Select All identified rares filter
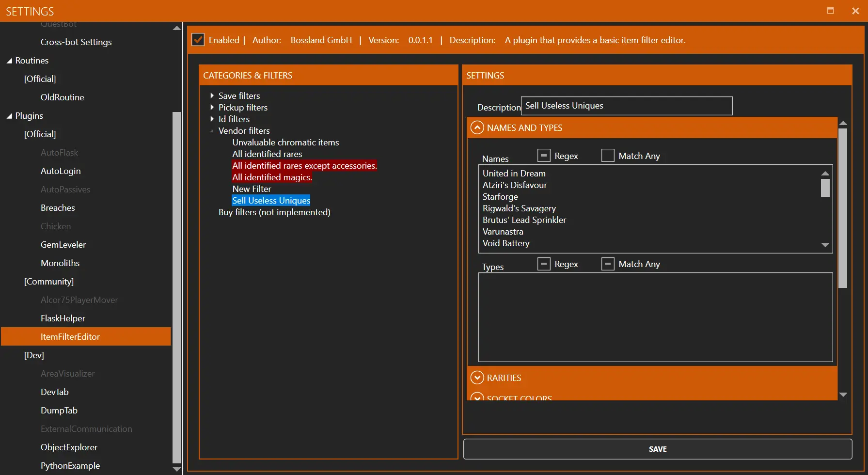This screenshot has width=868, height=475. [x=267, y=154]
